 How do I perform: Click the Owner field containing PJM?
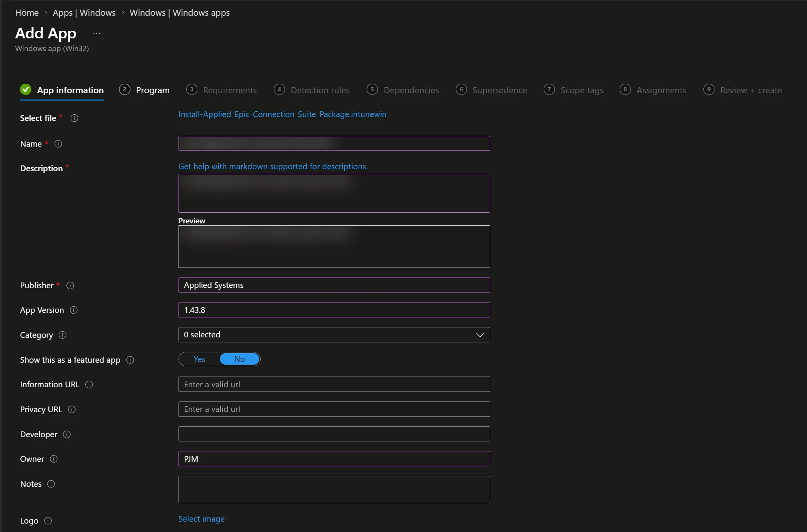click(334, 459)
